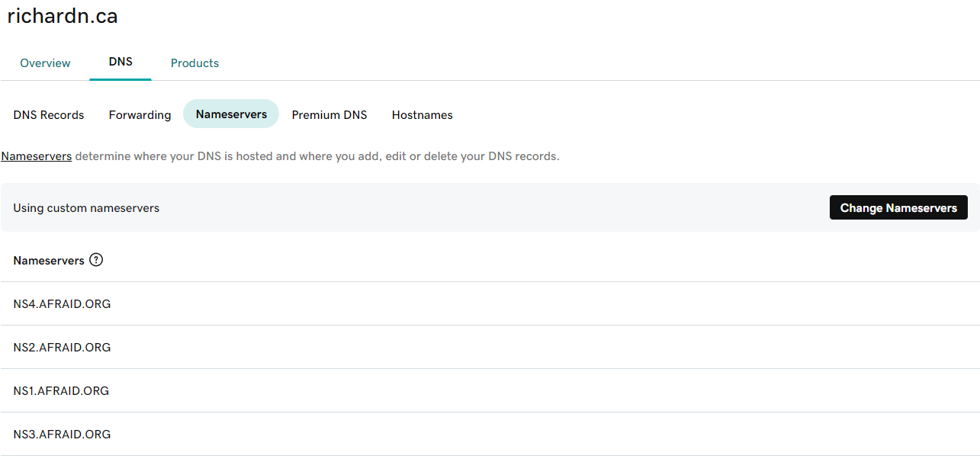Select the NS3.AFRAID.ORG nameserver row
The width and height of the screenshot is (980, 462).
click(x=62, y=435)
